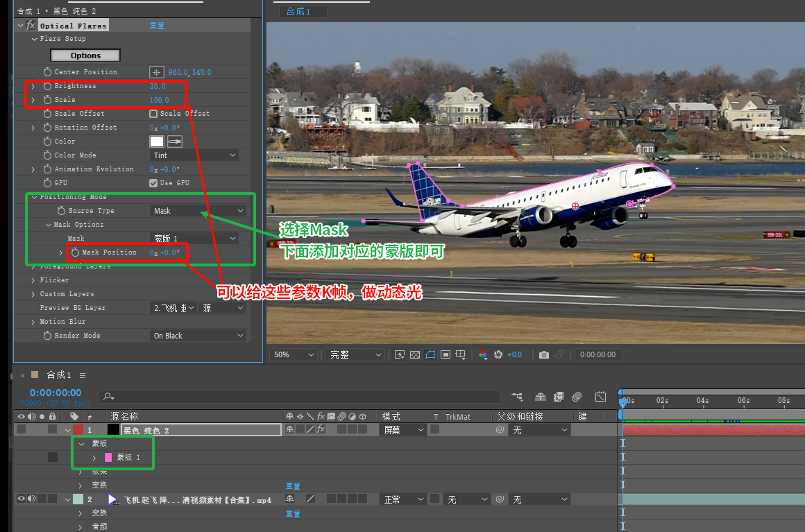Click the shy layers hide icon
This screenshot has height=532, width=805.
click(x=540, y=397)
